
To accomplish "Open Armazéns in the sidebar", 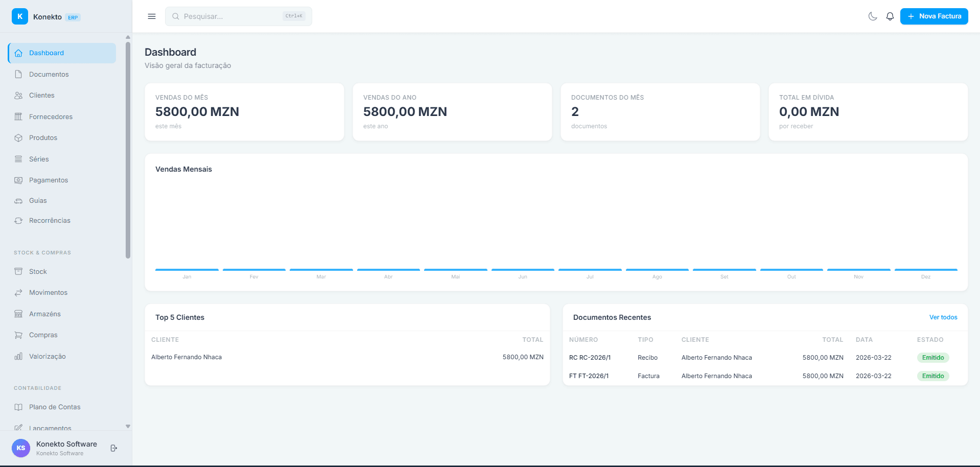I will point(62,314).
